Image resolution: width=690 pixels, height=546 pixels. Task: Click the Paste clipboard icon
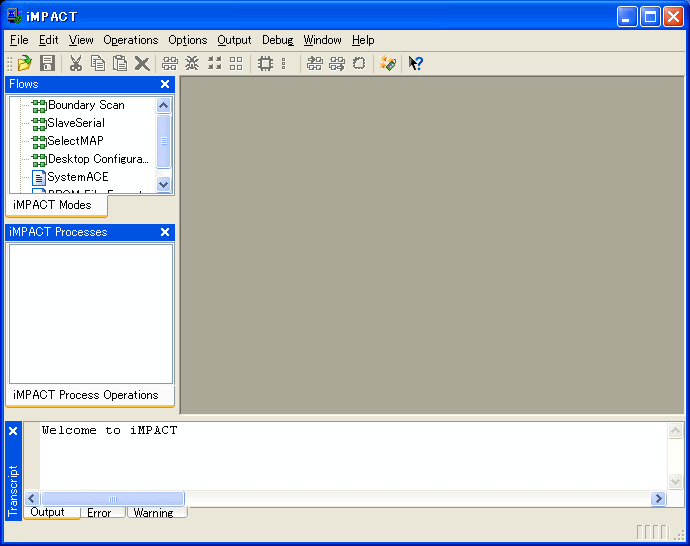point(120,64)
